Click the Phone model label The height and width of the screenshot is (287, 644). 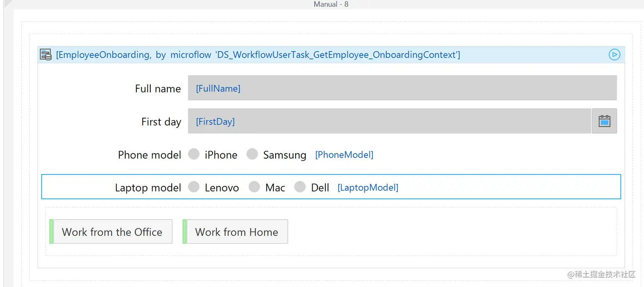tap(149, 155)
